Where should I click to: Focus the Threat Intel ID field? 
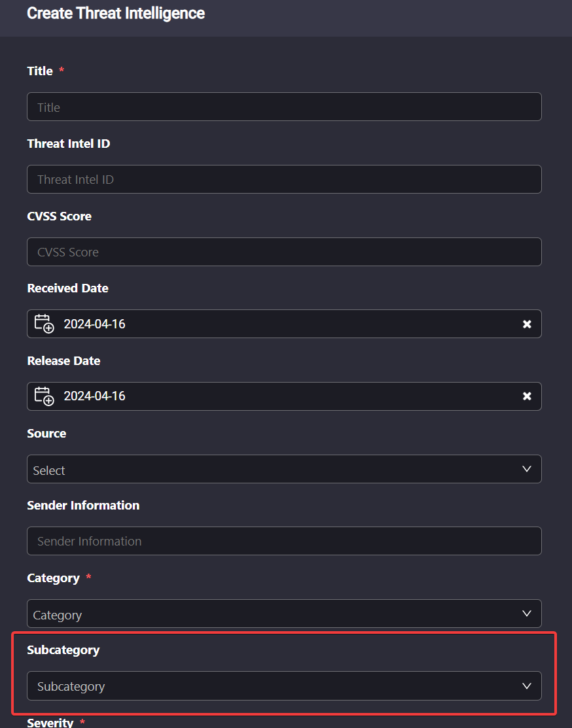[284, 179]
